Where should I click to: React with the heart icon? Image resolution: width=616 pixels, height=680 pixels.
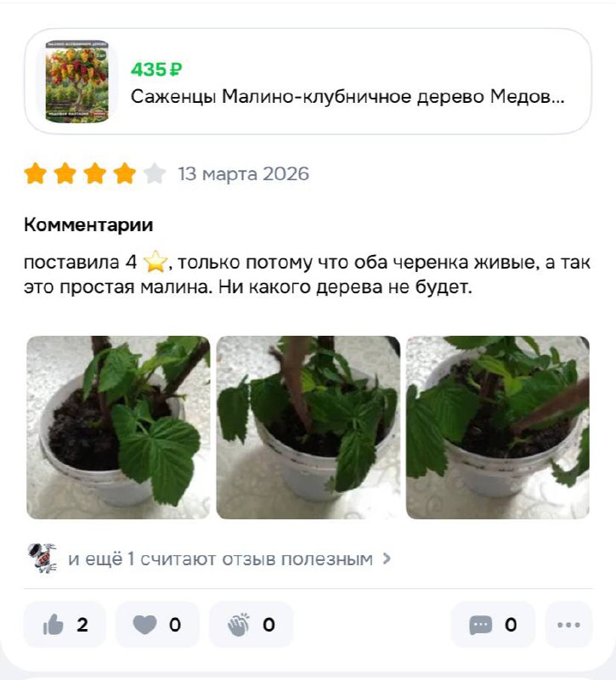click(x=157, y=625)
